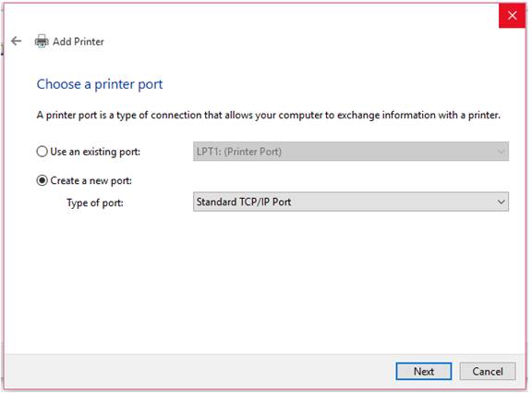The width and height of the screenshot is (532, 393).
Task: Click the greyed-out LPT1 (Printer Port) dropdown
Action: [x=351, y=151]
